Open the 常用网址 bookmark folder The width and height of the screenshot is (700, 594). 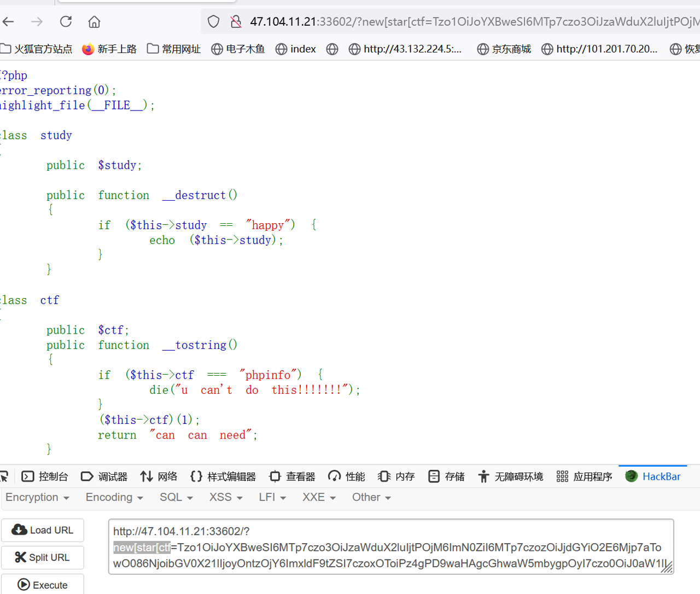174,49
